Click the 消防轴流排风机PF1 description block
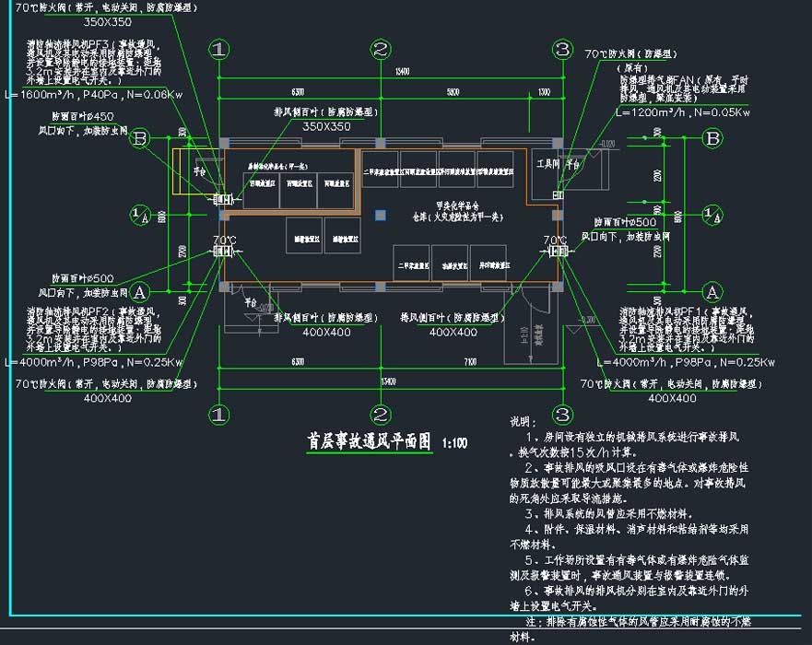Screen dimensions: 812x645 point(686,330)
